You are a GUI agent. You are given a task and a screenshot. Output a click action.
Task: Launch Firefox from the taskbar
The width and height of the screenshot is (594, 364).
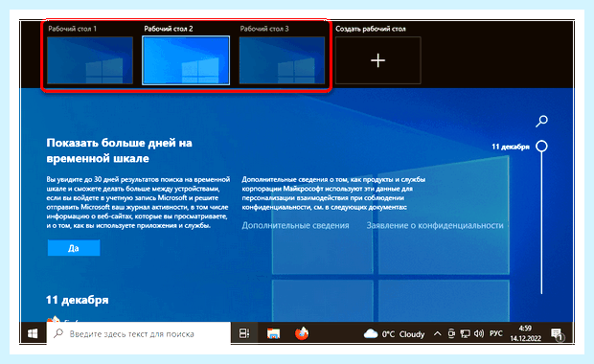(302, 333)
